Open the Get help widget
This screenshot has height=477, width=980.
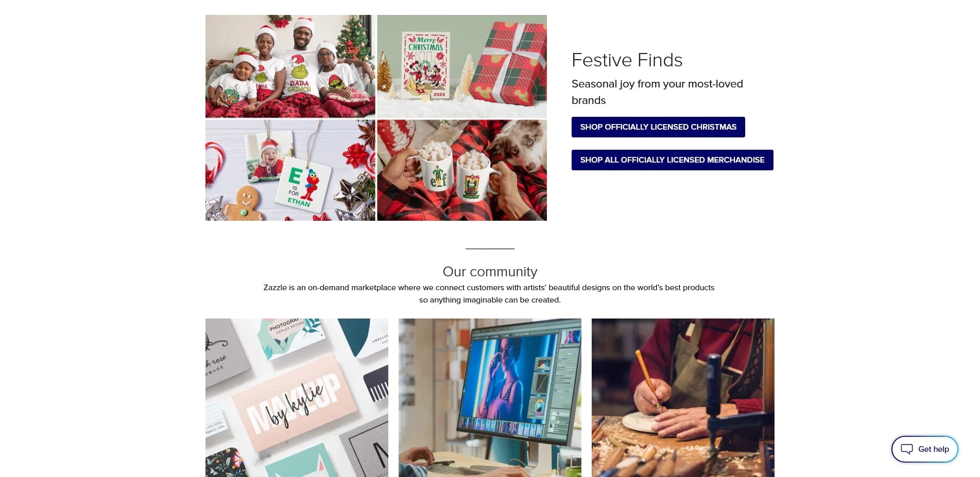[924, 449]
